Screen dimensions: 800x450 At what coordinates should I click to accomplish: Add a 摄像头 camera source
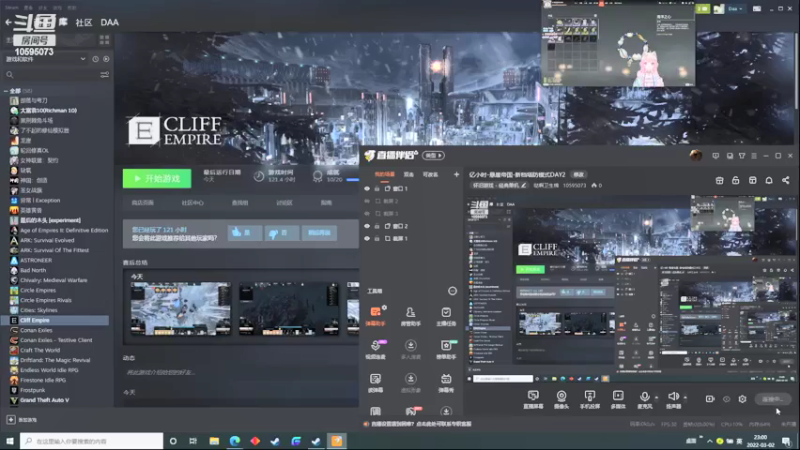point(561,399)
